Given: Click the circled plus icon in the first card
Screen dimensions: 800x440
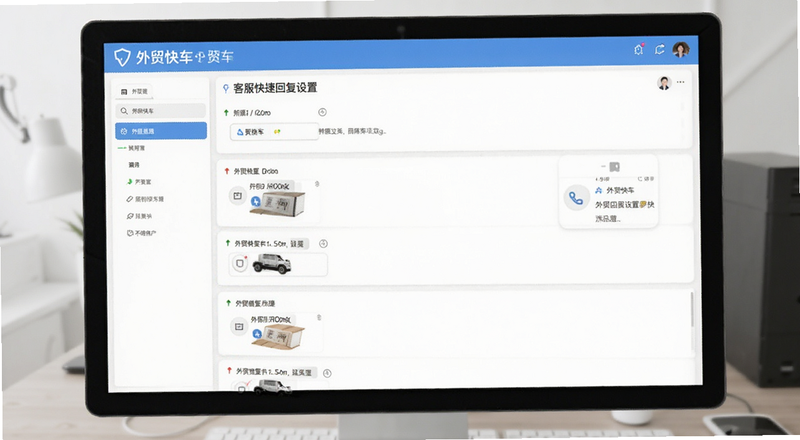Looking at the screenshot, I should tap(322, 112).
